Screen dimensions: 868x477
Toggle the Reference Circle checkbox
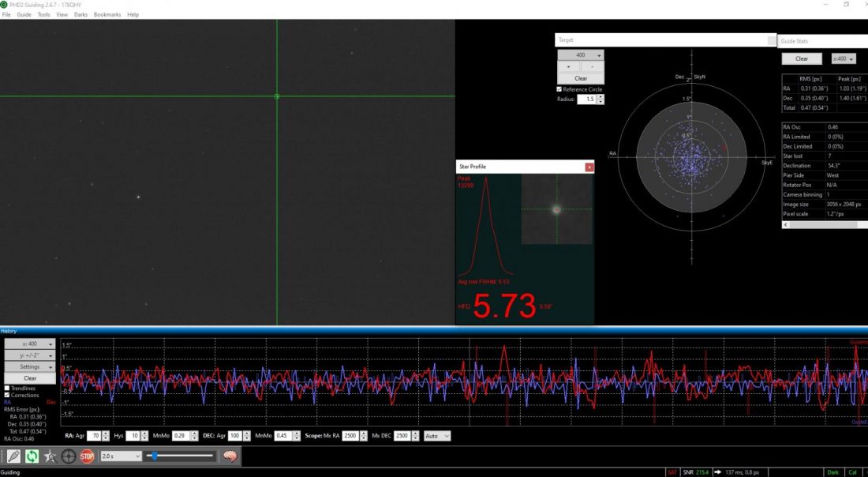pyautogui.click(x=559, y=89)
